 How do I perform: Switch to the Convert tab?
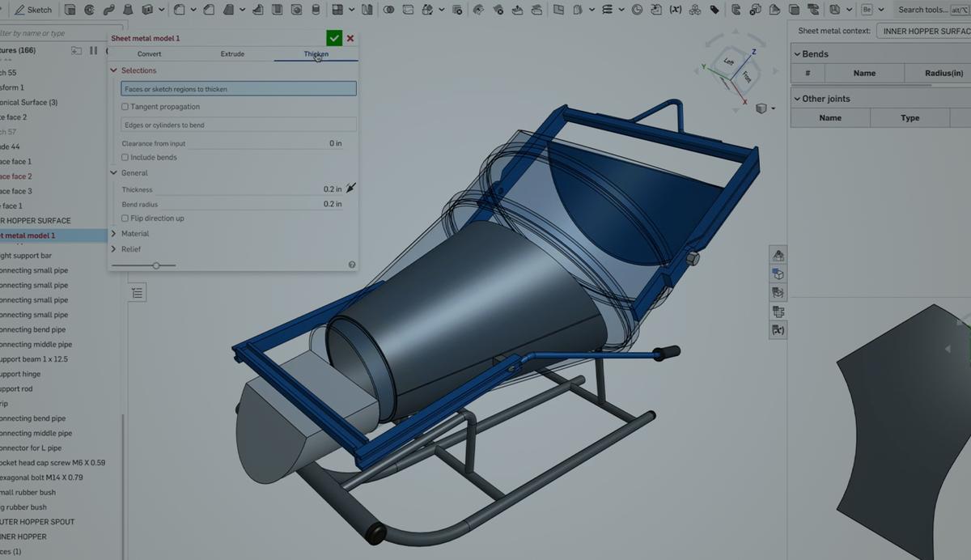(149, 53)
